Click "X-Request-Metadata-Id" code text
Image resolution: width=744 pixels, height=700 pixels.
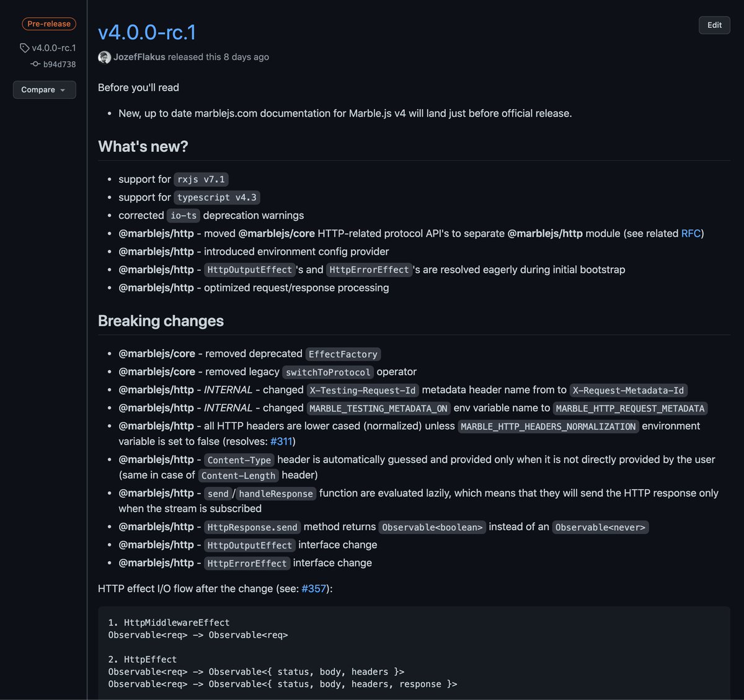tap(628, 390)
